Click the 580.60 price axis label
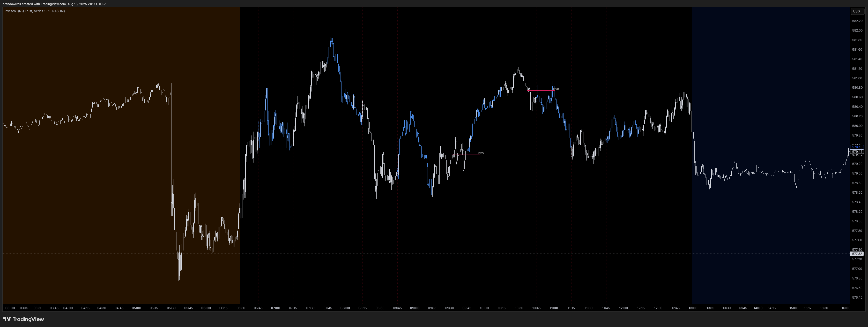This screenshot has width=868, height=327. click(857, 97)
